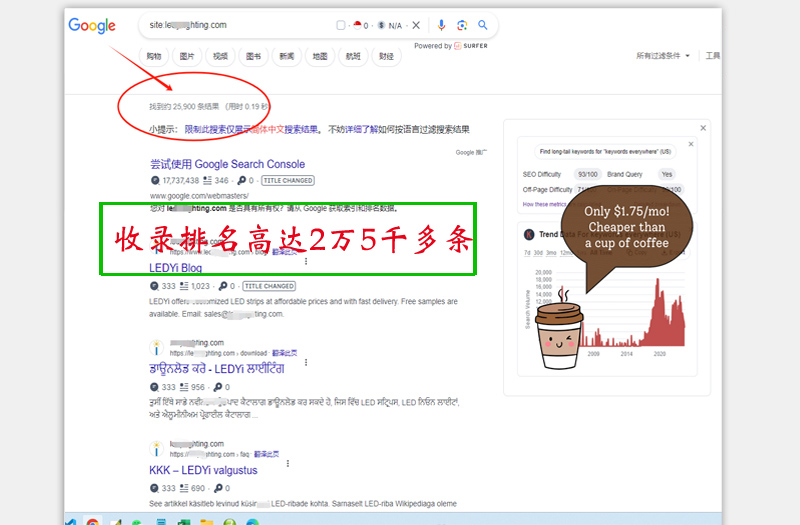Open the three-dot menu beside the Punjabi download result
This screenshot has height=525, width=800.
pos(306,362)
